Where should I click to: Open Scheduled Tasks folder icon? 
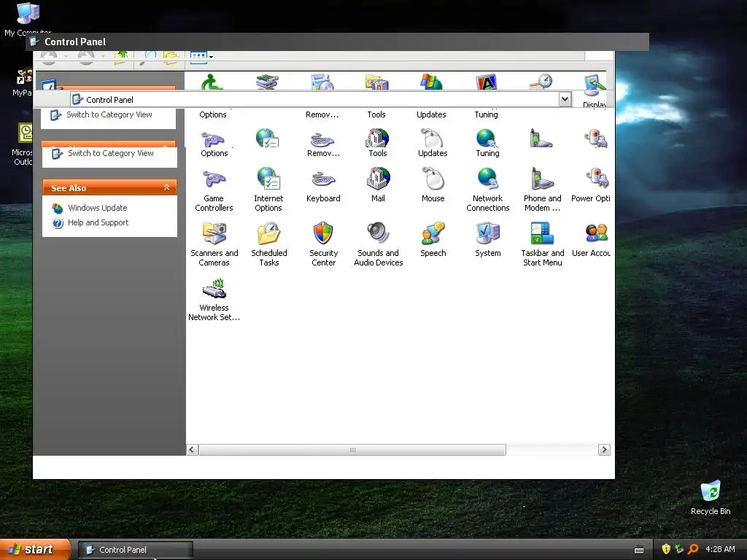point(269,245)
